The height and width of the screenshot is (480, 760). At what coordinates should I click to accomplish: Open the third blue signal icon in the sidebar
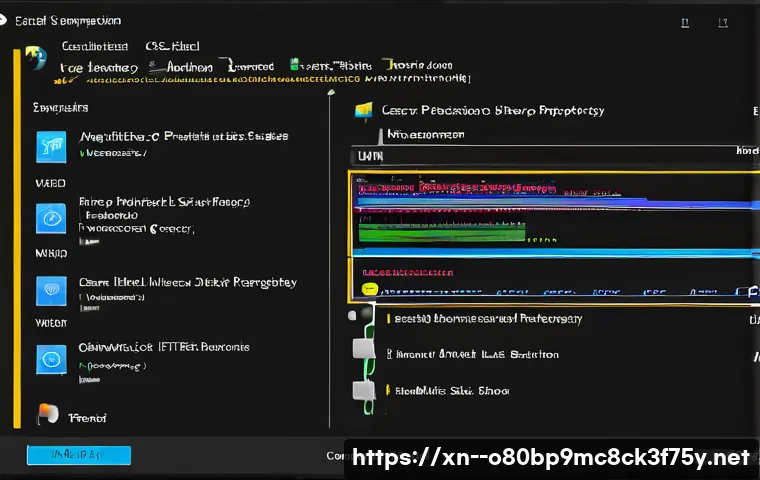coord(51,291)
